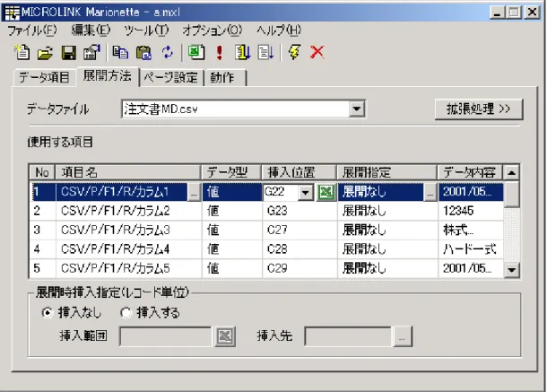Image resolution: width=547 pixels, height=392 pixels.
Task: Click the 展開指定 column header
Action: point(387,172)
